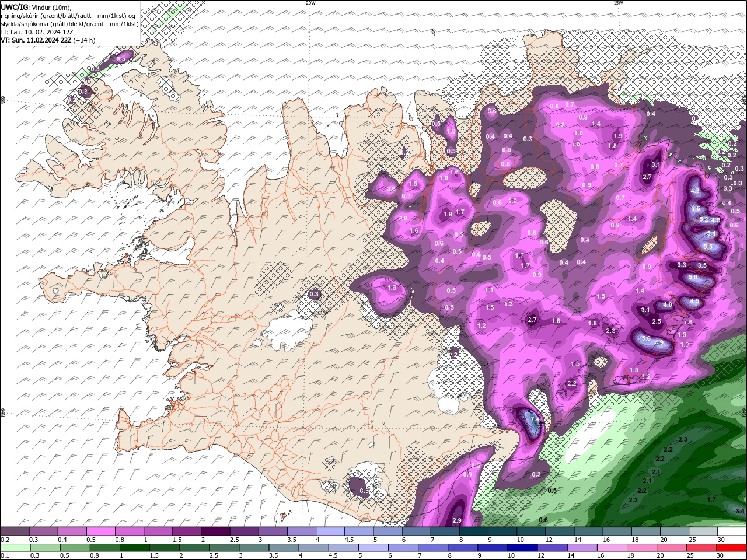Viewport: 747px width, 560px height.
Task: Select the 'IT: Lau. 10. 02. 2024 12Z' line
Action: click(x=37, y=32)
